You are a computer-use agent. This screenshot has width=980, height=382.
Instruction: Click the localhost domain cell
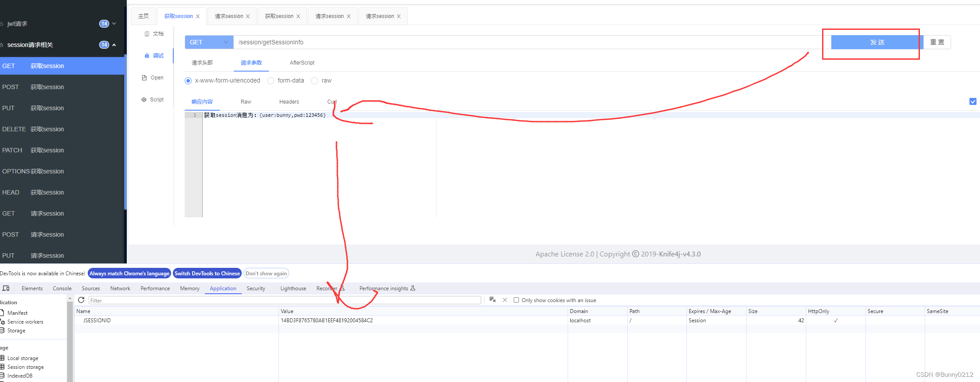(597, 321)
